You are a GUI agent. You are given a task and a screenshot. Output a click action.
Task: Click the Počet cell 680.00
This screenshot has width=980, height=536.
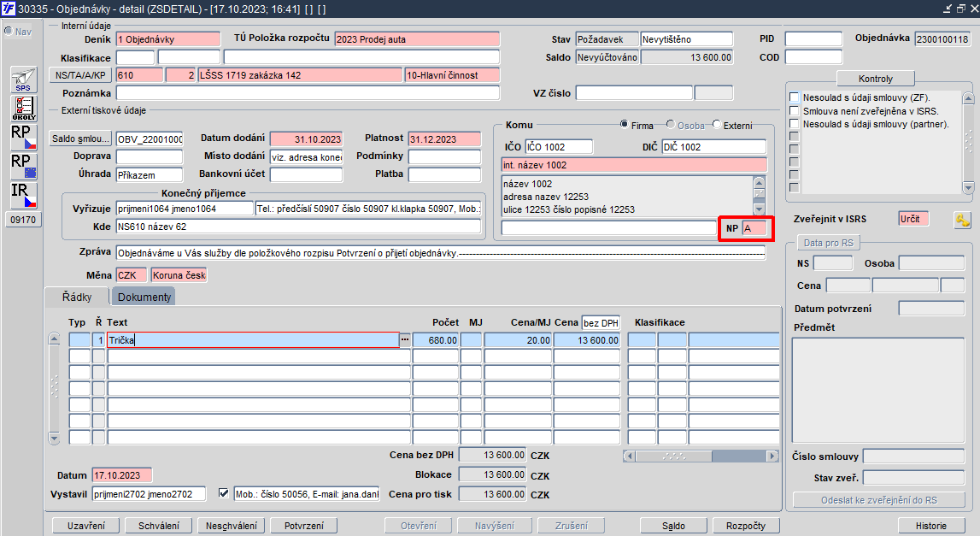point(436,340)
